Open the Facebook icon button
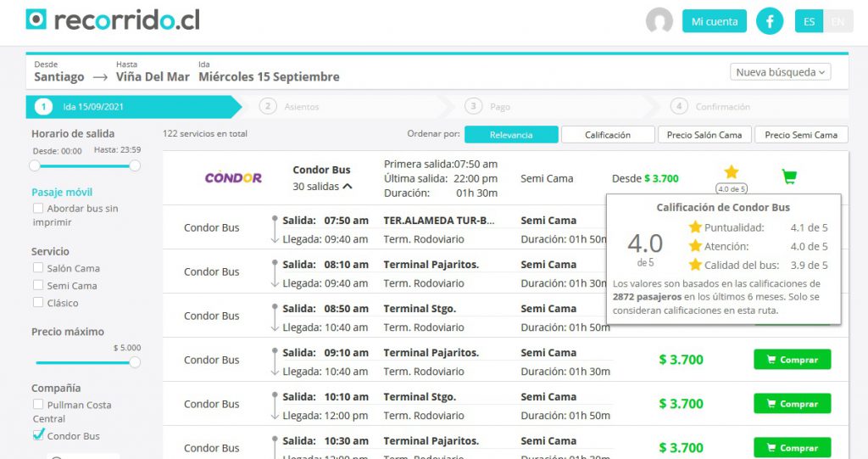 tap(770, 21)
